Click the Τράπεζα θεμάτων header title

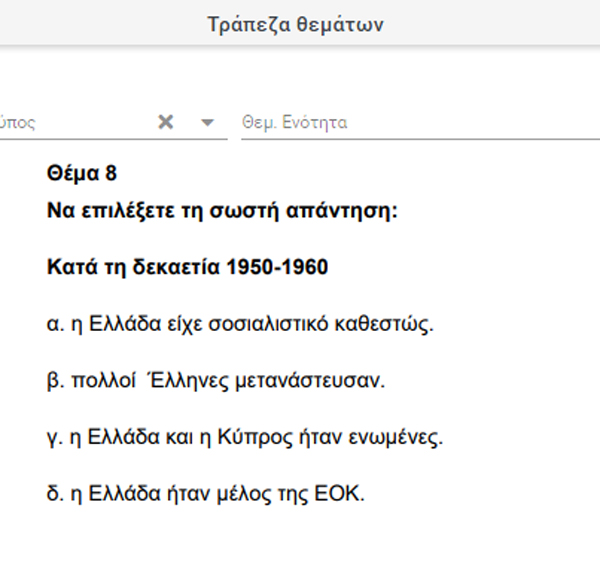coord(295,24)
